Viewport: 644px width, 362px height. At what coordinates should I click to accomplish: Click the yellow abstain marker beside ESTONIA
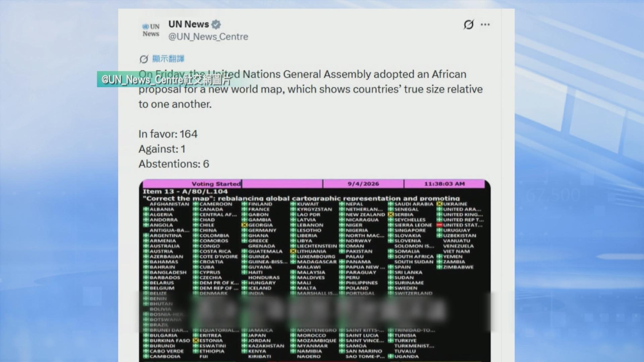pyautogui.click(x=196, y=341)
